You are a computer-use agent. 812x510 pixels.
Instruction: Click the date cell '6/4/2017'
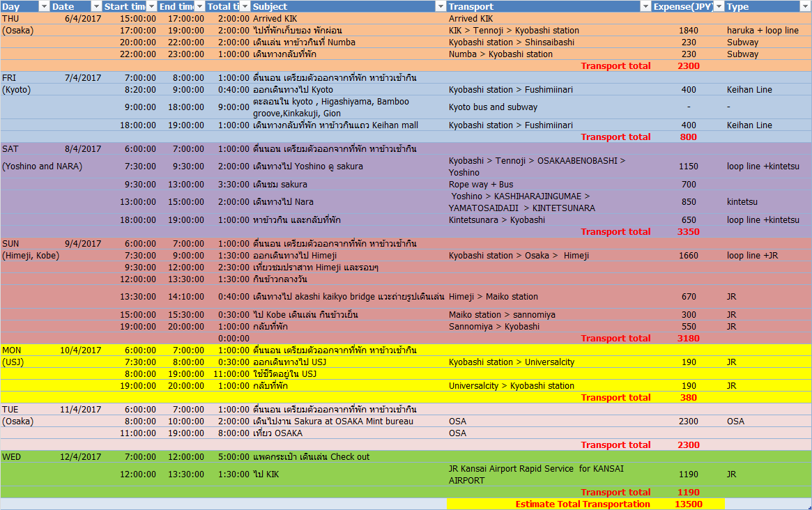83,19
